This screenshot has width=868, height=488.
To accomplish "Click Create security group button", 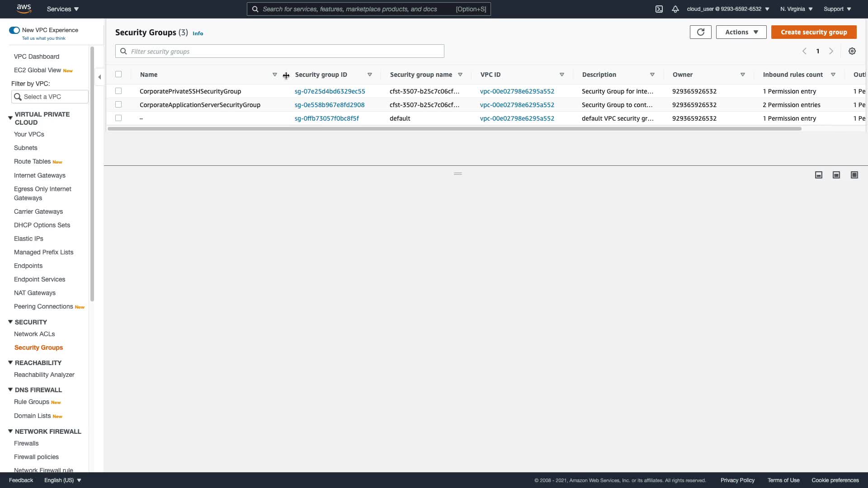I will (x=814, y=32).
